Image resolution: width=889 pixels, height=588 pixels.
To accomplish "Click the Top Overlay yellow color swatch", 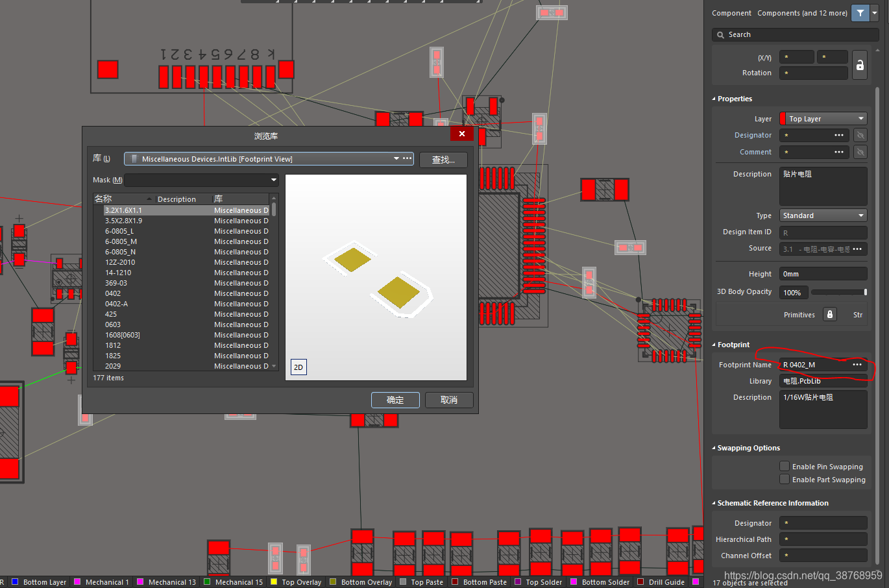I will coord(274,582).
